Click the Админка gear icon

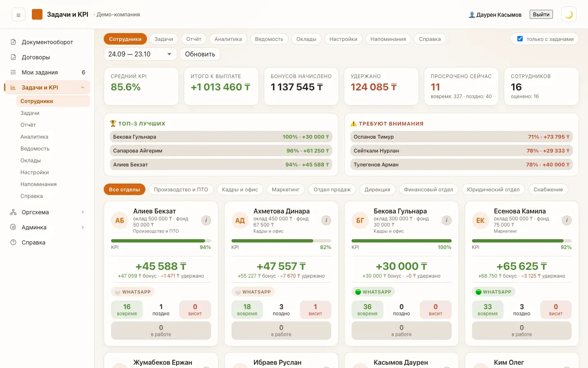[x=13, y=227]
